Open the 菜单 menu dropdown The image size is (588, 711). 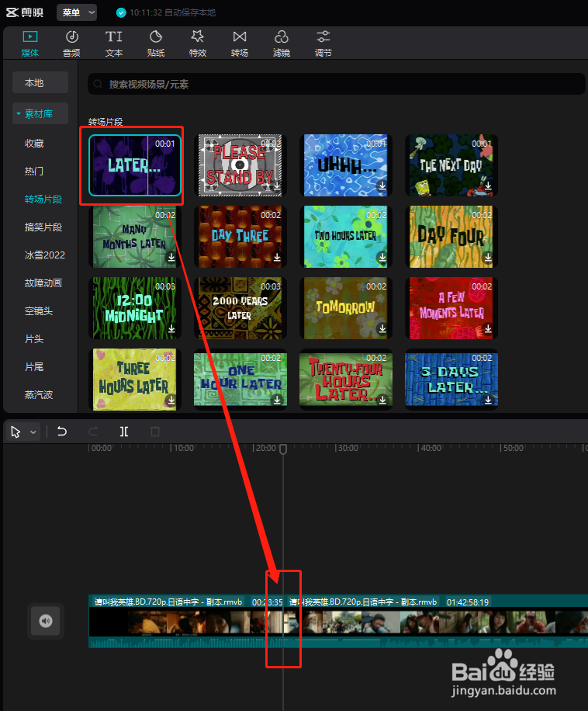tap(77, 12)
